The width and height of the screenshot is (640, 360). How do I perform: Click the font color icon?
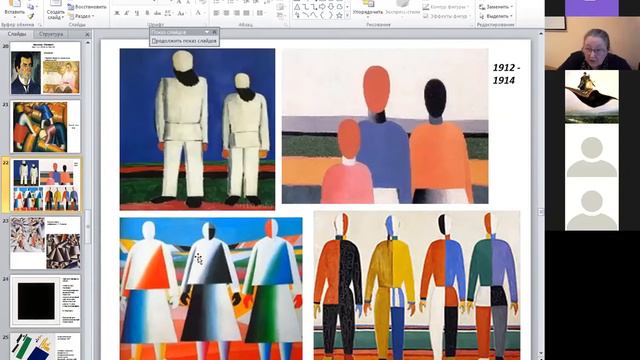(198, 13)
